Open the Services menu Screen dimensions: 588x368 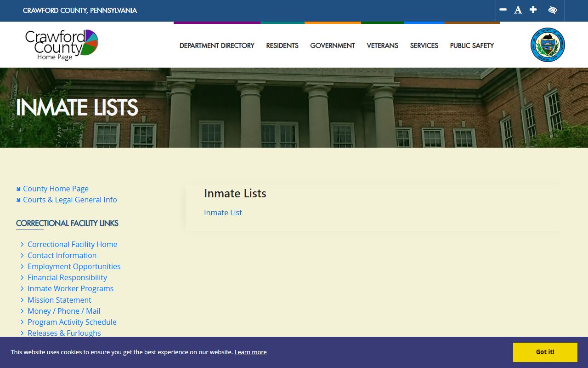click(x=424, y=46)
